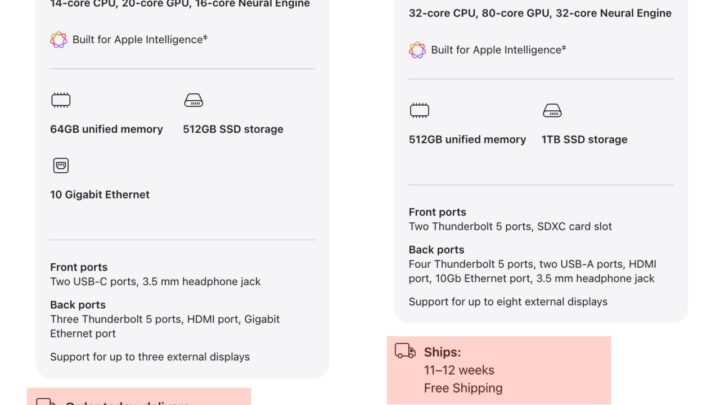Click the delivery truck icon beside Ships

click(x=405, y=351)
